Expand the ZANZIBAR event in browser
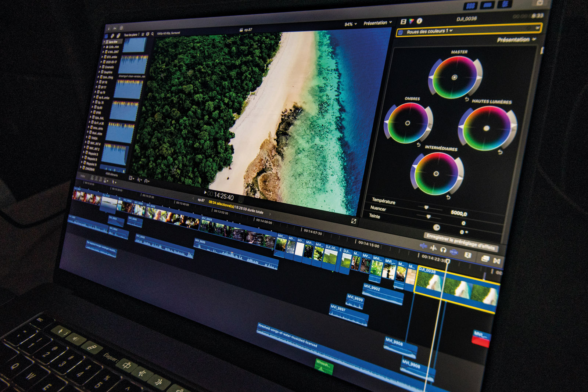 point(81,168)
